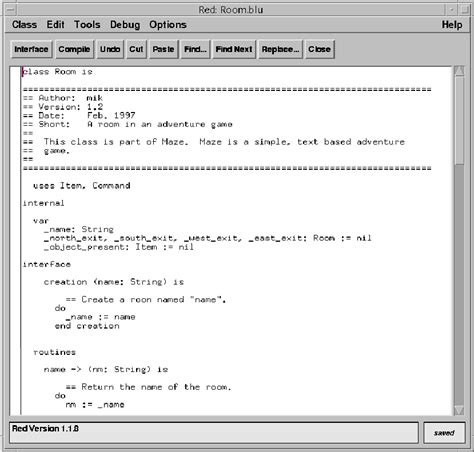474x452 pixels.
Task: Click the 'uses Item, Command' line
Action: point(82,186)
